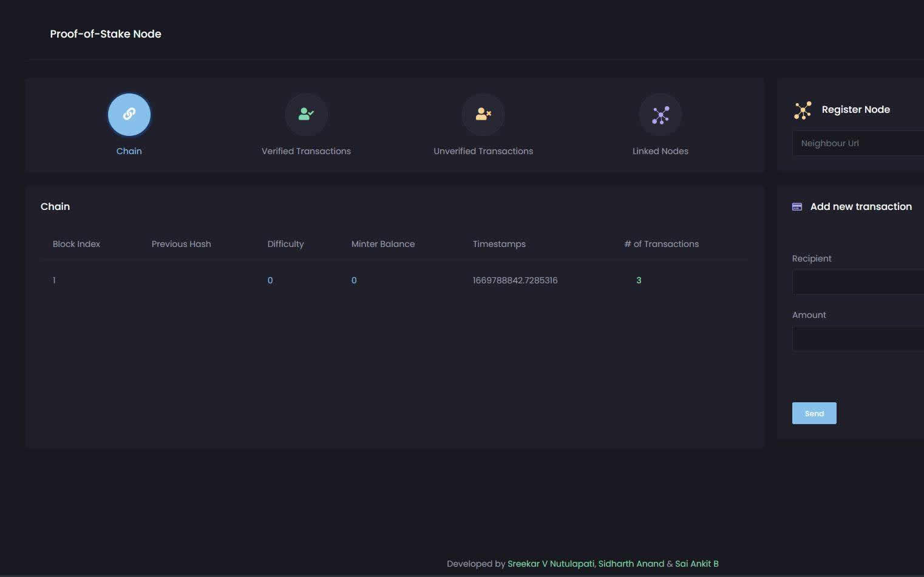Click the purple Linked Nodes network icon
Image resolution: width=924 pixels, height=577 pixels.
point(661,115)
